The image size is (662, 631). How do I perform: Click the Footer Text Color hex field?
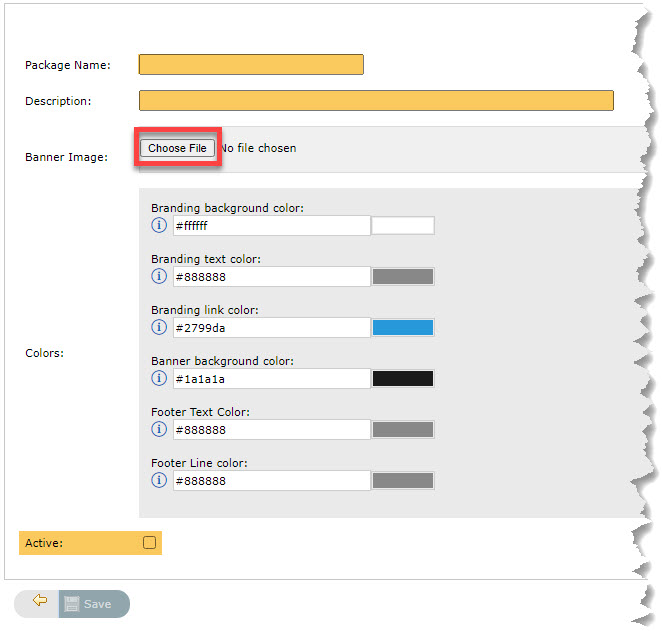[271, 430]
